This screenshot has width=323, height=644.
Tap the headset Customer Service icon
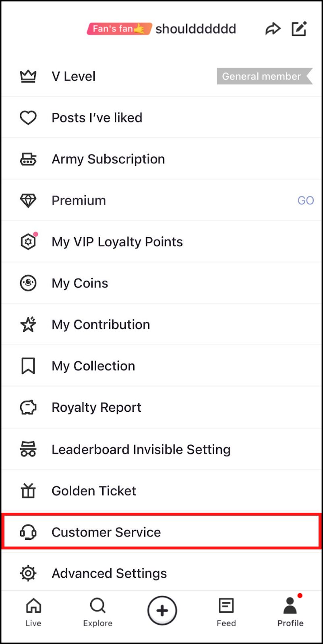28,532
